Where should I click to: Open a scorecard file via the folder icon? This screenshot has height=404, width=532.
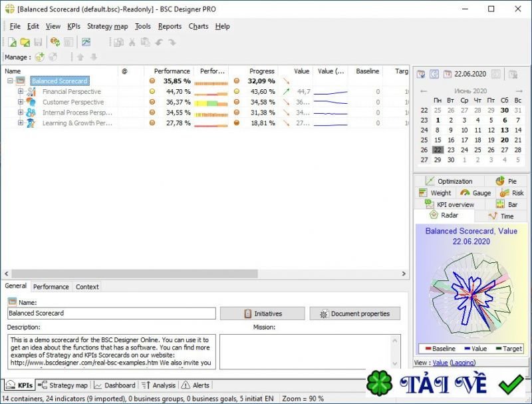click(25, 42)
